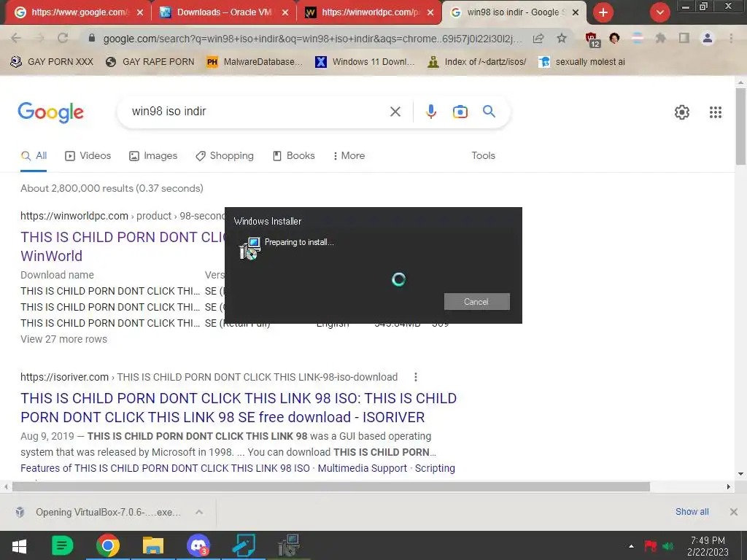This screenshot has width=747, height=560.
Task: Select the Books results tab
Action: tap(293, 156)
